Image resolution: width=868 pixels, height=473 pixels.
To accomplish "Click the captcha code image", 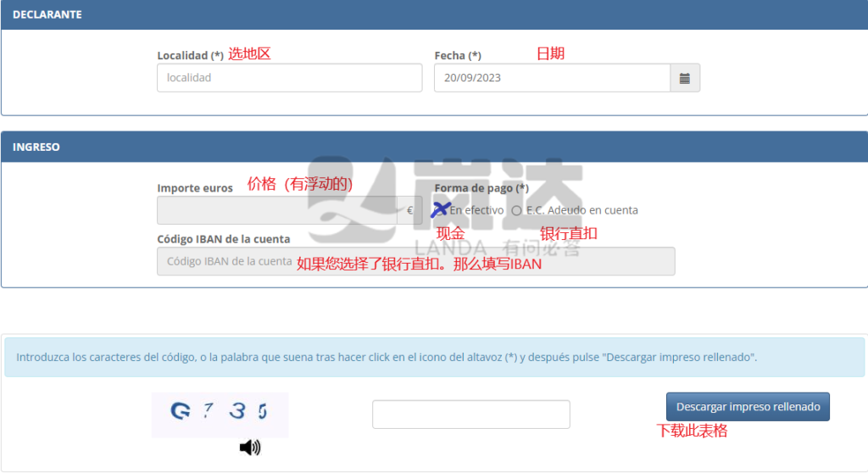I will (x=220, y=414).
